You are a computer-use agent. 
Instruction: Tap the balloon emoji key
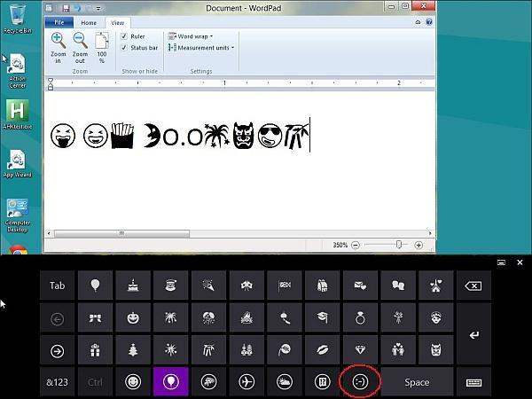pyautogui.click(x=95, y=286)
